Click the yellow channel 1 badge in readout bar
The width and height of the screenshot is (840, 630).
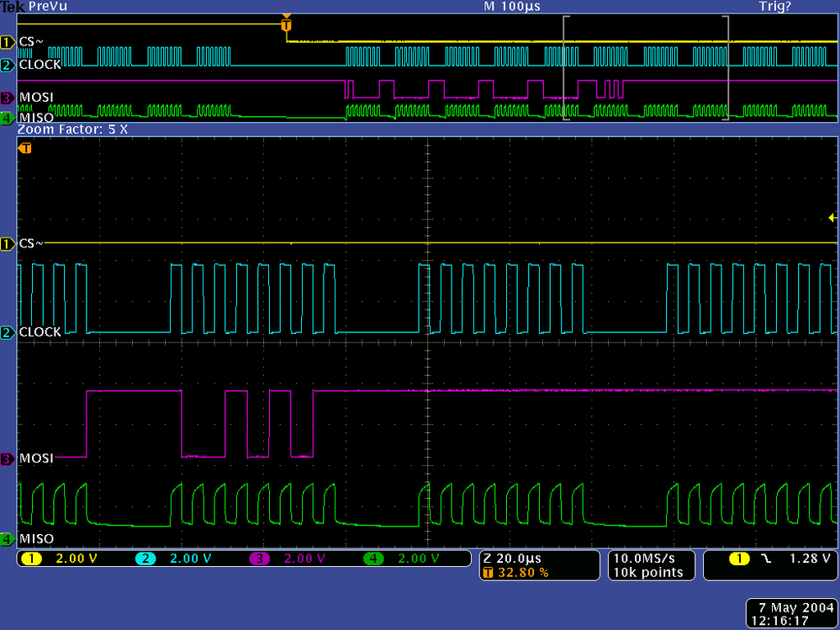31,559
